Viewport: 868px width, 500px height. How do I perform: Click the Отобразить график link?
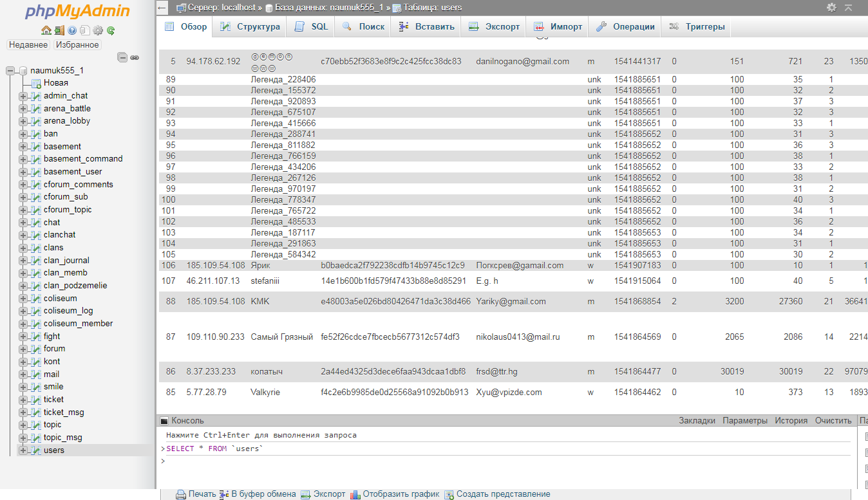click(x=401, y=494)
